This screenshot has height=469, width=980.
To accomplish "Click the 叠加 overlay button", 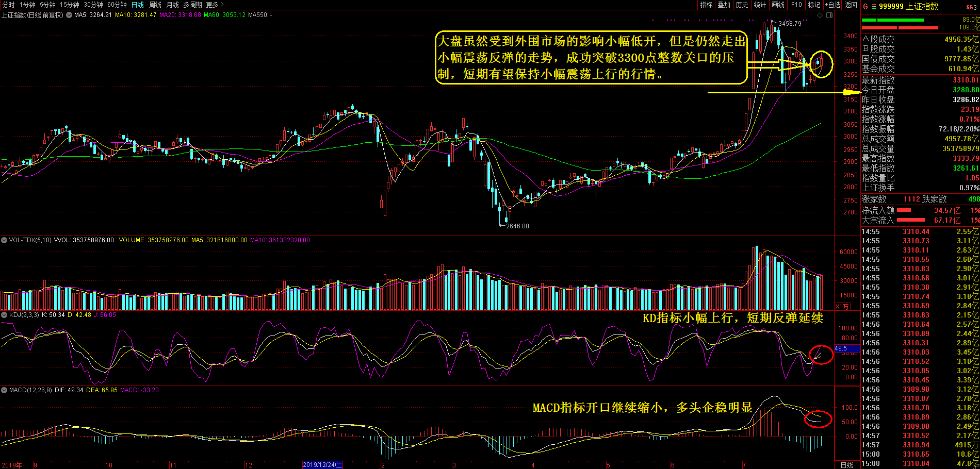I will pos(724,5).
